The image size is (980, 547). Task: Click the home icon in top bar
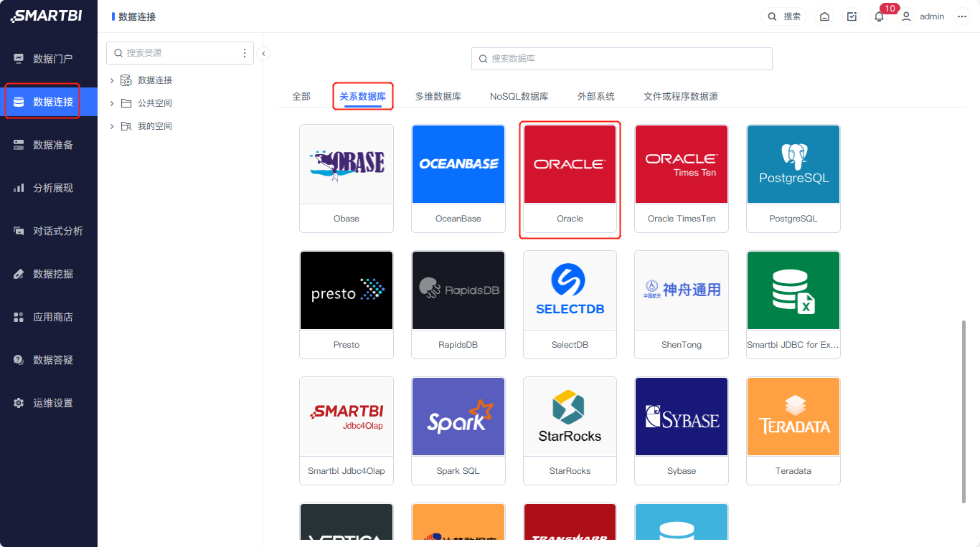tap(824, 16)
